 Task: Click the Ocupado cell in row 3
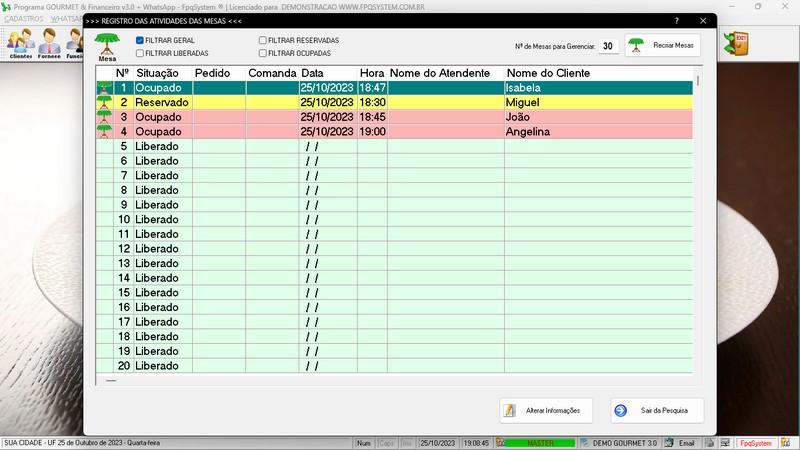(x=163, y=117)
